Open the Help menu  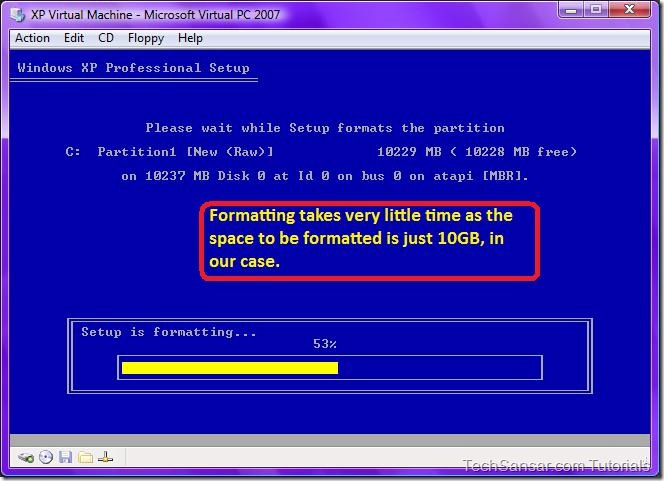tap(190, 39)
